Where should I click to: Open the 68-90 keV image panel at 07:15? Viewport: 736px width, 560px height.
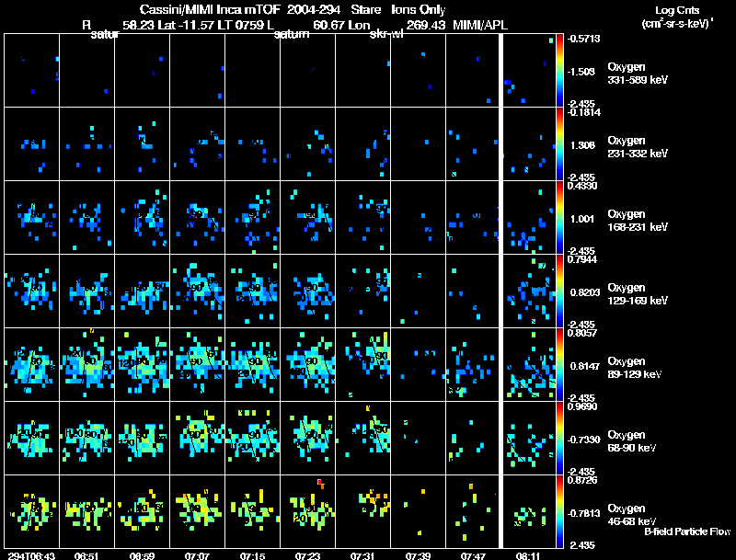(x=252, y=438)
